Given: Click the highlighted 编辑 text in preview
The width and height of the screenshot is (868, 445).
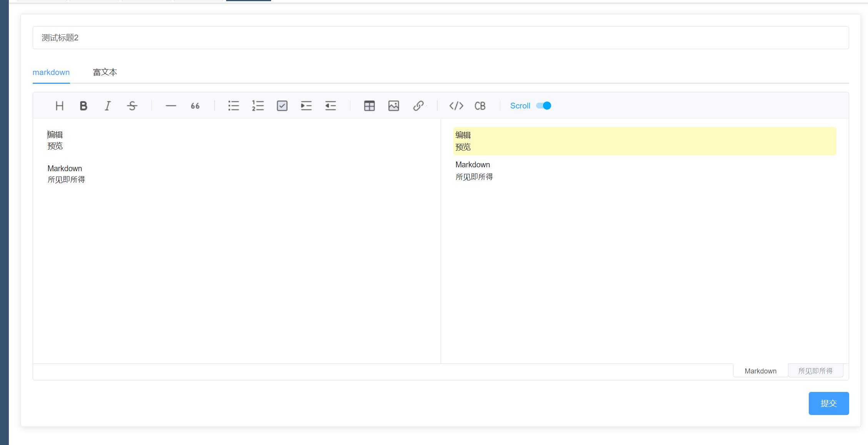Looking at the screenshot, I should [463, 135].
